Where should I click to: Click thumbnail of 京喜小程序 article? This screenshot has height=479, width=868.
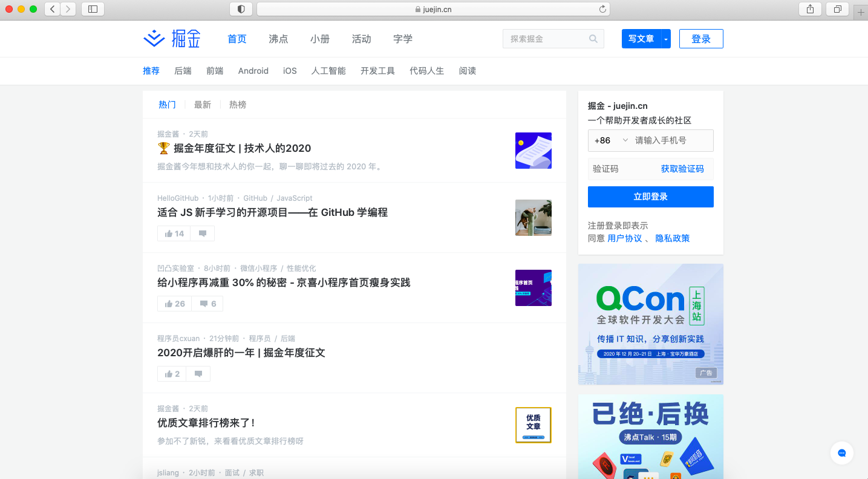(x=534, y=288)
